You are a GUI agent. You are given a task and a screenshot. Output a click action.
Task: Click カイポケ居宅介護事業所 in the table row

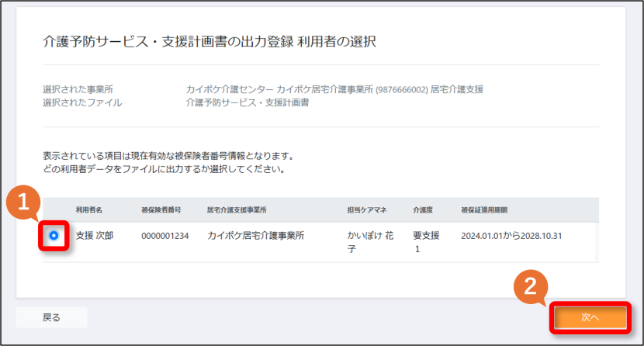click(255, 236)
